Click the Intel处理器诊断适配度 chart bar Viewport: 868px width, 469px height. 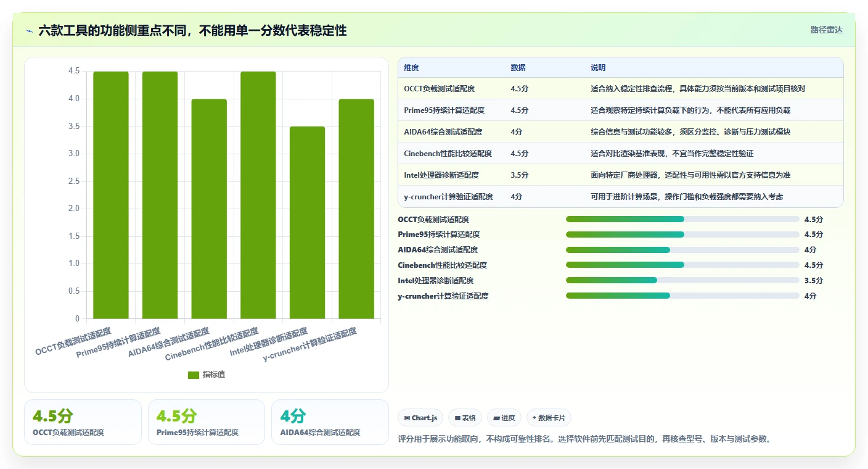(x=307, y=223)
